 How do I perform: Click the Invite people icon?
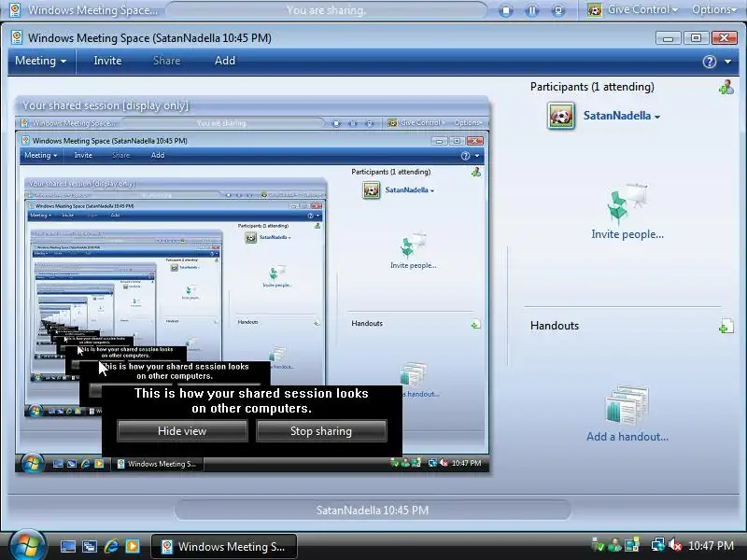tap(627, 203)
